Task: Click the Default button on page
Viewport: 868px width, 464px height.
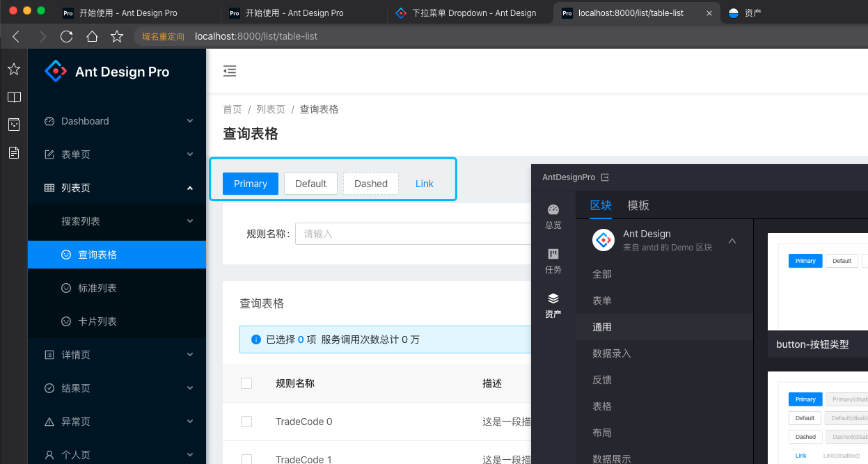Action: tap(310, 184)
